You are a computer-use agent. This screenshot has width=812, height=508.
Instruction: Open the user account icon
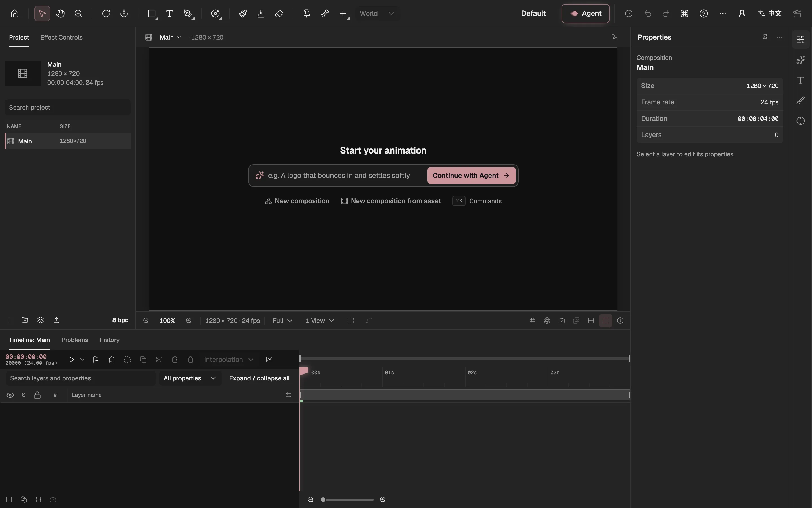tap(742, 14)
